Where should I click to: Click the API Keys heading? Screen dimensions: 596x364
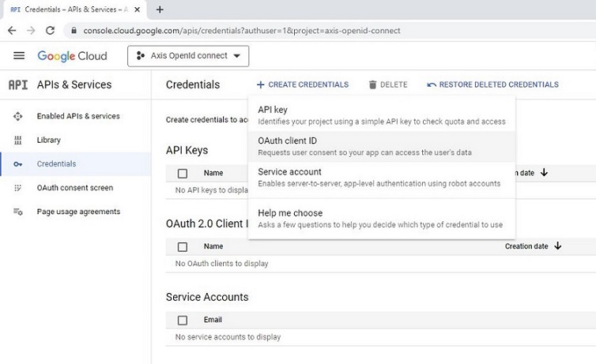click(x=187, y=150)
